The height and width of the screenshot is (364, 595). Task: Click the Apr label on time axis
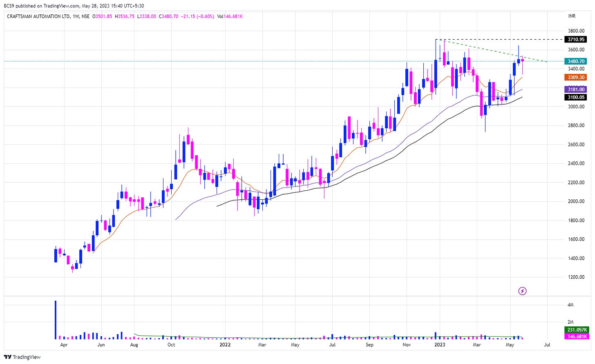pos(64,345)
